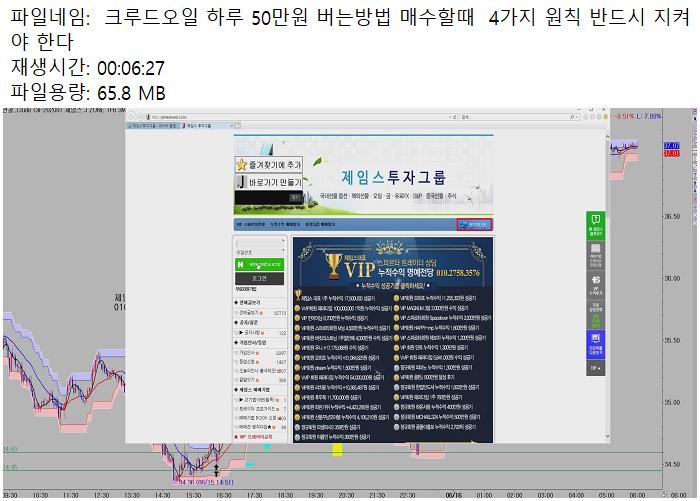Click 바로가기 만들기 button
700x501 pixels.
(269, 182)
